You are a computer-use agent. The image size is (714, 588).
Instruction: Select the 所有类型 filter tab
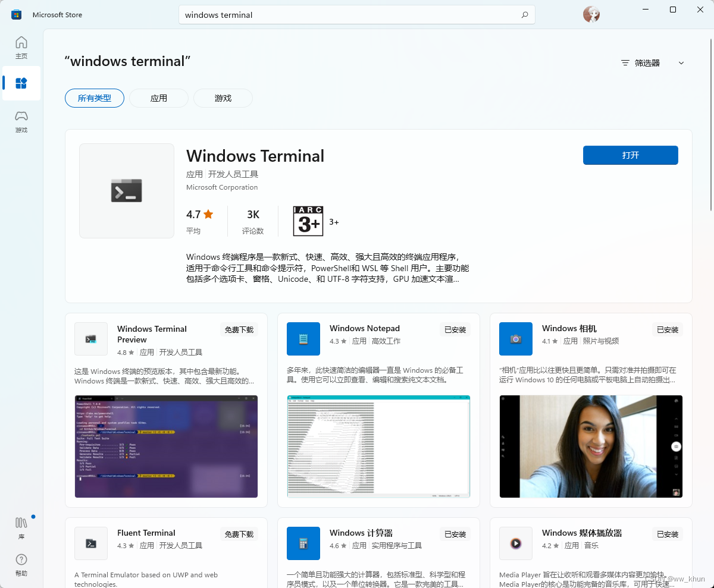coord(95,98)
